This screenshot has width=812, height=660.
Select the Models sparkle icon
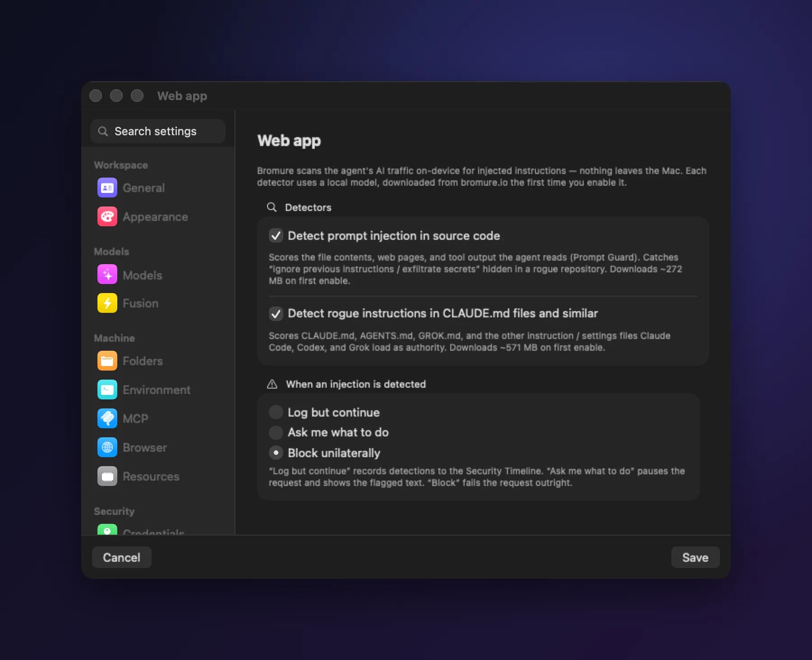[x=107, y=275]
